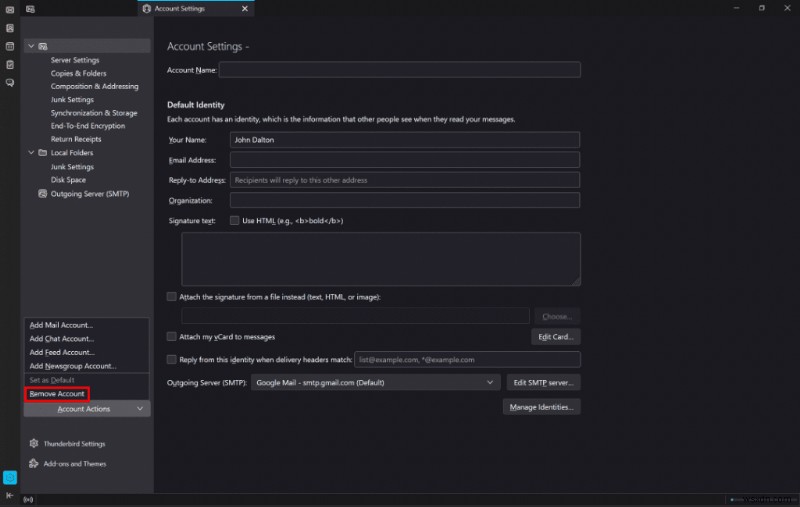Open Synchronization & Storage settings
This screenshot has width=800, height=507.
tap(94, 113)
